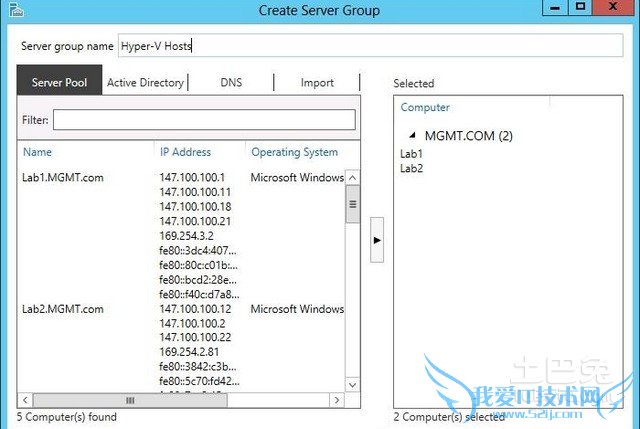Collapse the MGMT.COM (2) tree node
This screenshot has width=640, height=429.
coord(412,135)
